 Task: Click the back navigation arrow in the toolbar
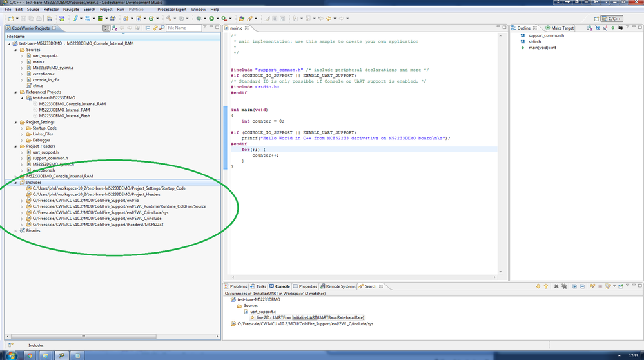[329, 19]
